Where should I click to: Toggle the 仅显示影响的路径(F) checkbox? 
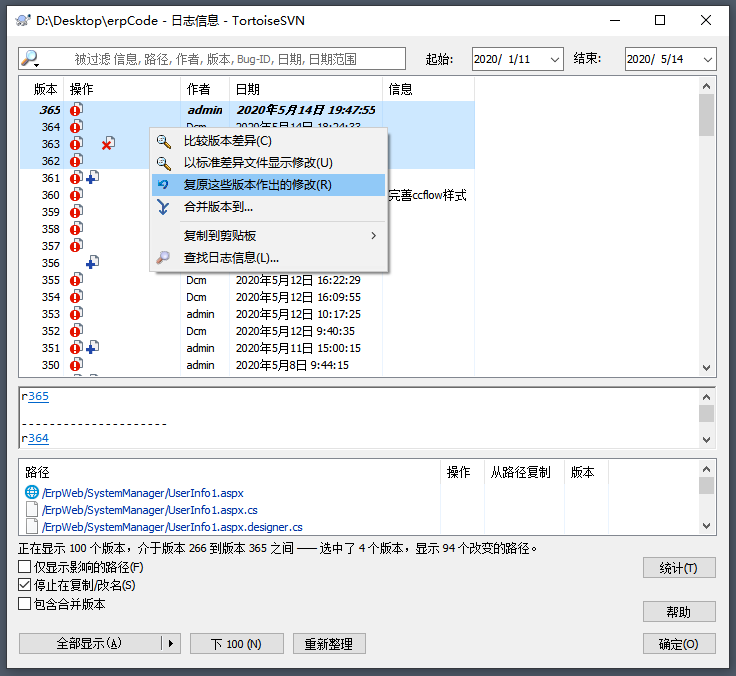pyautogui.click(x=24, y=567)
